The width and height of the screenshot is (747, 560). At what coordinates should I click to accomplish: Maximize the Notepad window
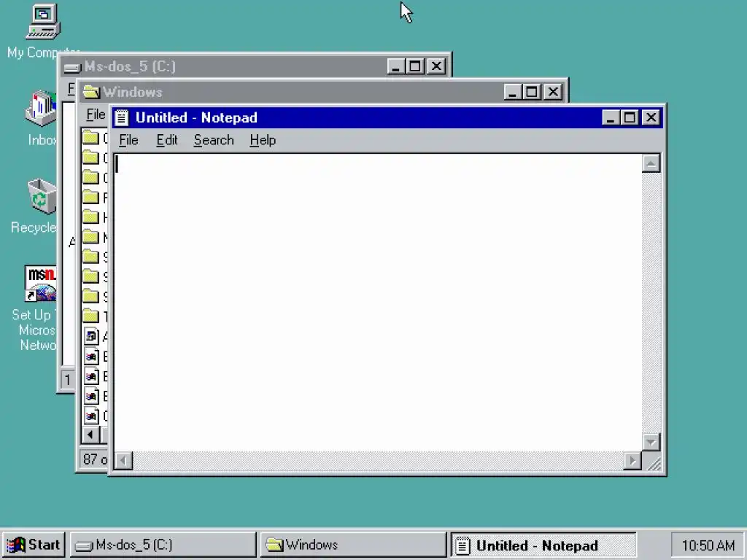[630, 117]
